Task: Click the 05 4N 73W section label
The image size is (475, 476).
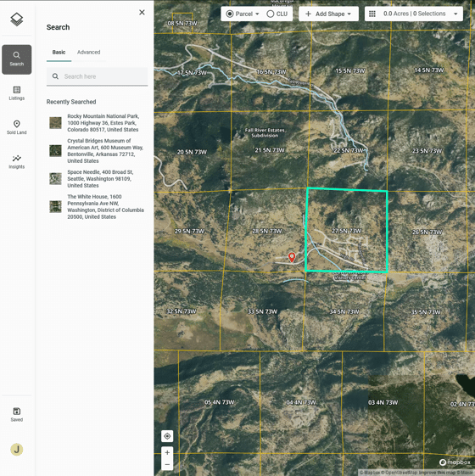Action: (220, 402)
